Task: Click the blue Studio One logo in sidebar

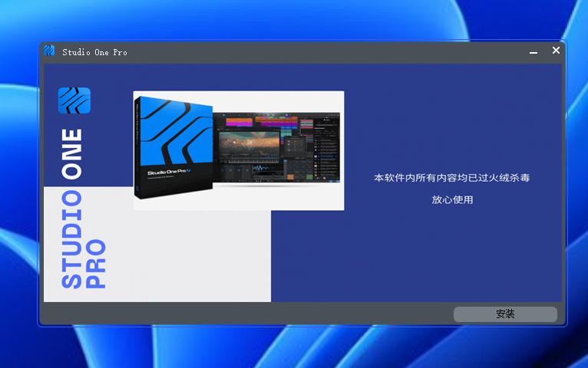Action: 74,100
